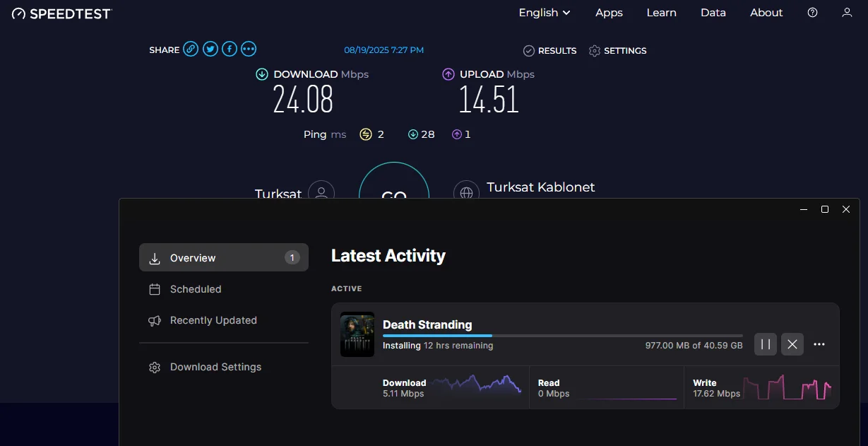Share result on Twitter icon
The width and height of the screenshot is (868, 446).
point(210,49)
